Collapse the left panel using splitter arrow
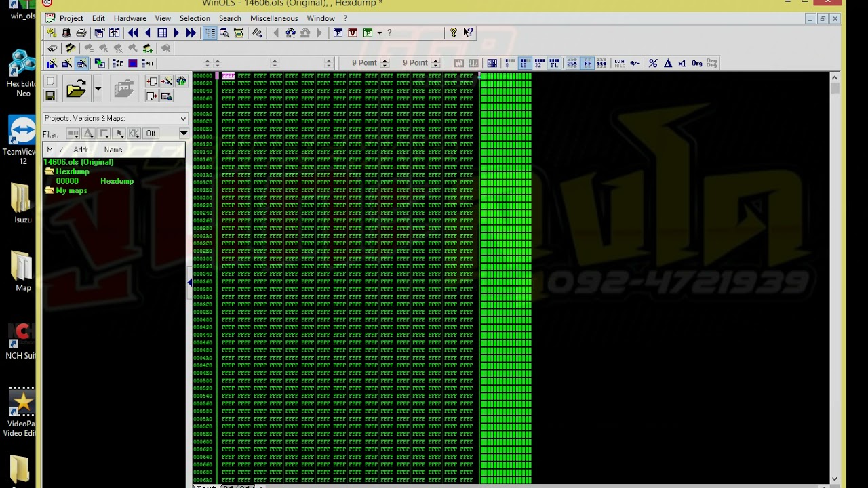The image size is (868, 488). click(190, 282)
